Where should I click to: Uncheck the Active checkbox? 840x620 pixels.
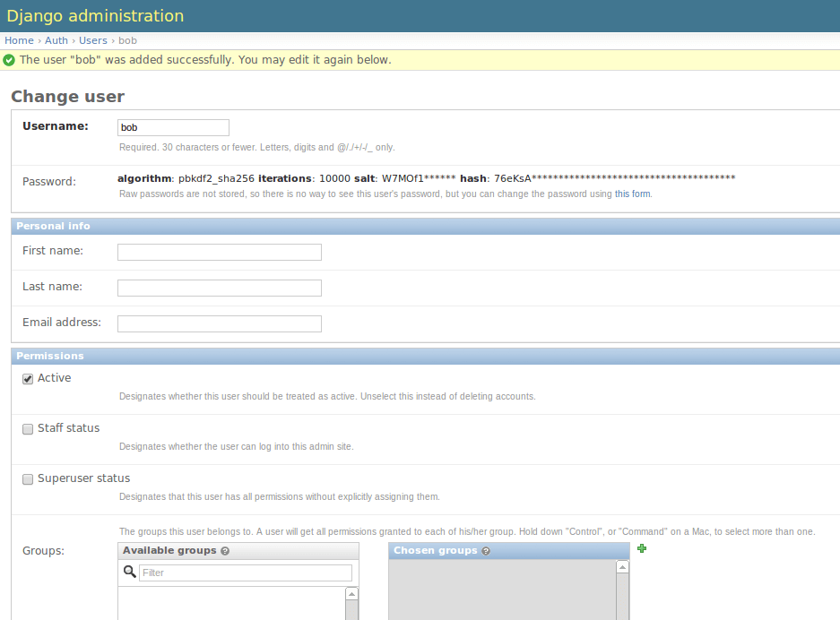pos(28,379)
